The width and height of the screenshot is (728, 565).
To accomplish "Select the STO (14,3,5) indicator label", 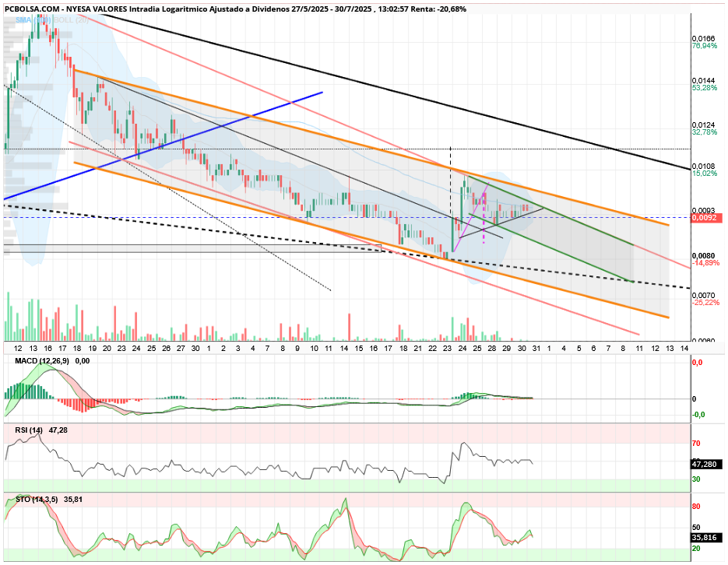I will [x=37, y=500].
